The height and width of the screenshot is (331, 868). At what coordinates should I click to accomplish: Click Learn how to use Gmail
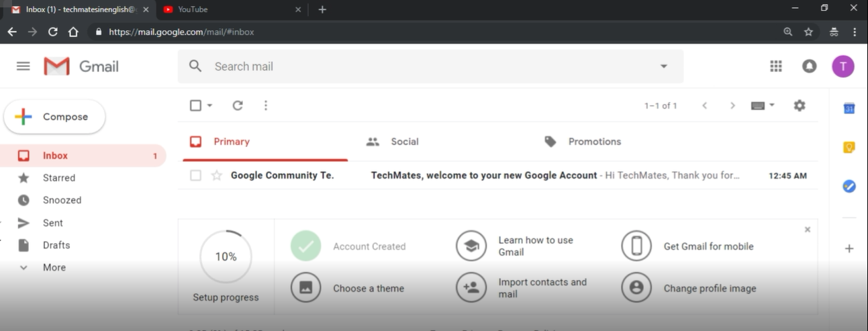click(536, 246)
